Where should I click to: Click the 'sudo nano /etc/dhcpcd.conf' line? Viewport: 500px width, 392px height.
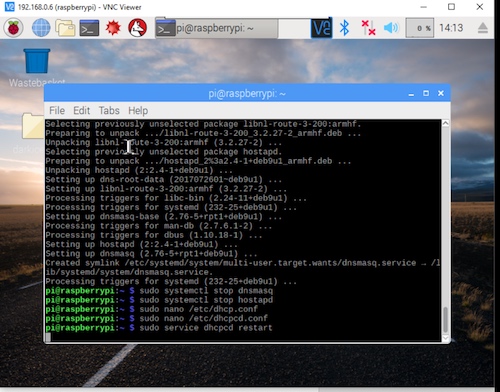(156, 318)
